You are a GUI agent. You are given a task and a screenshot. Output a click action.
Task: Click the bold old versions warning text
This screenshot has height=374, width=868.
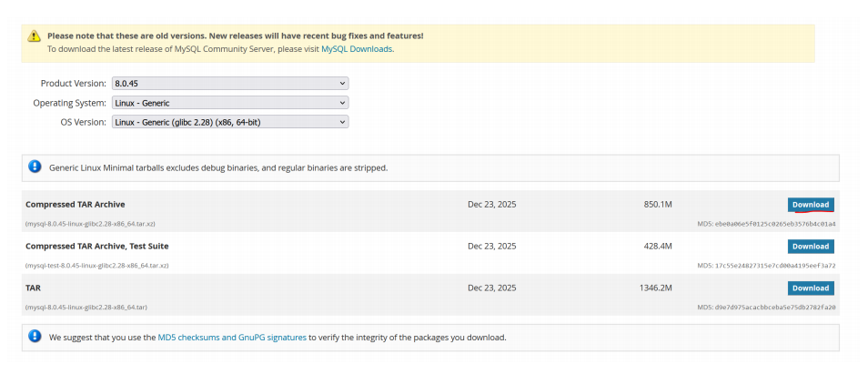click(236, 35)
